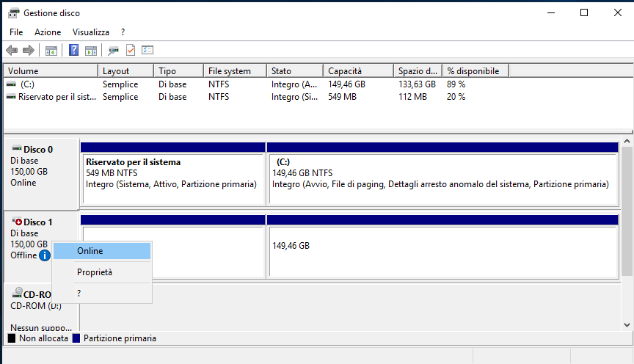This screenshot has height=364, width=634.
Task: Open the blue Help question mark icon
Action: (x=73, y=50)
